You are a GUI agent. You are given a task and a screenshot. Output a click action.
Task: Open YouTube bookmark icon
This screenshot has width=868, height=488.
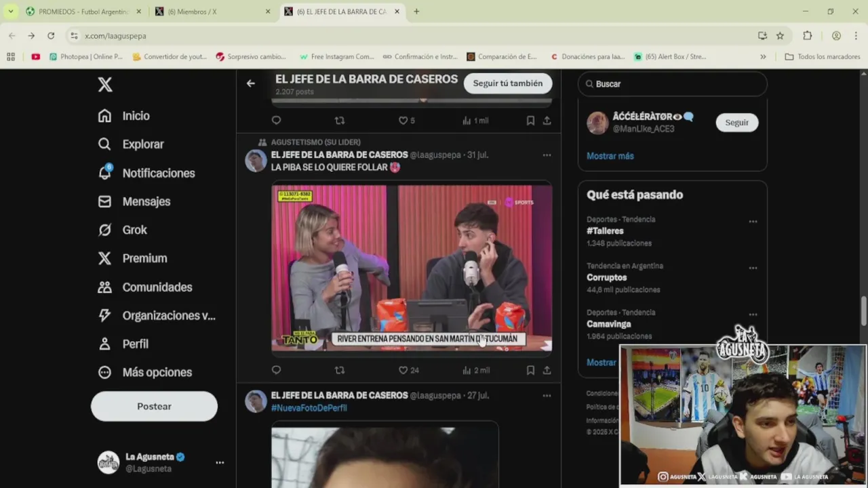point(35,57)
